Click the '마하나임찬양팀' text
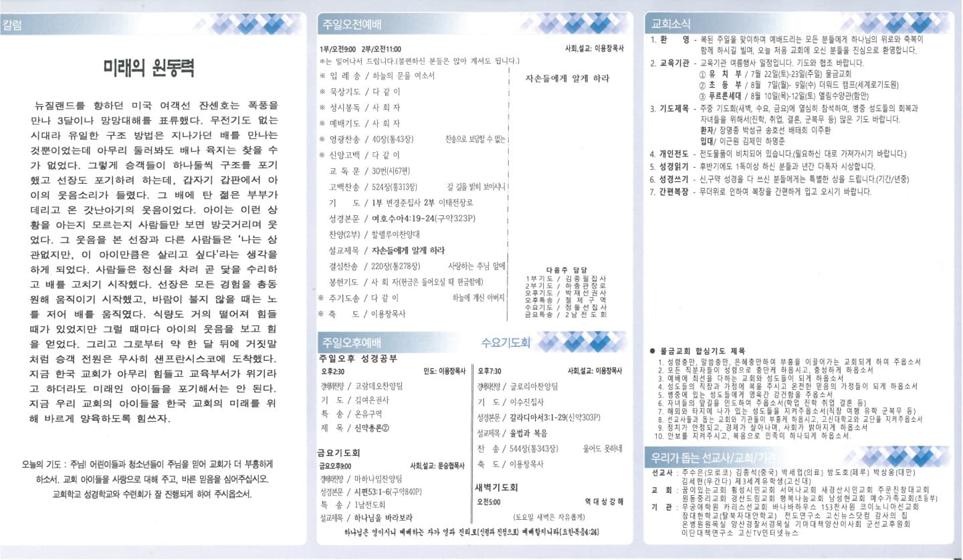This screenshot has width=963, height=560. pyautogui.click(x=379, y=479)
